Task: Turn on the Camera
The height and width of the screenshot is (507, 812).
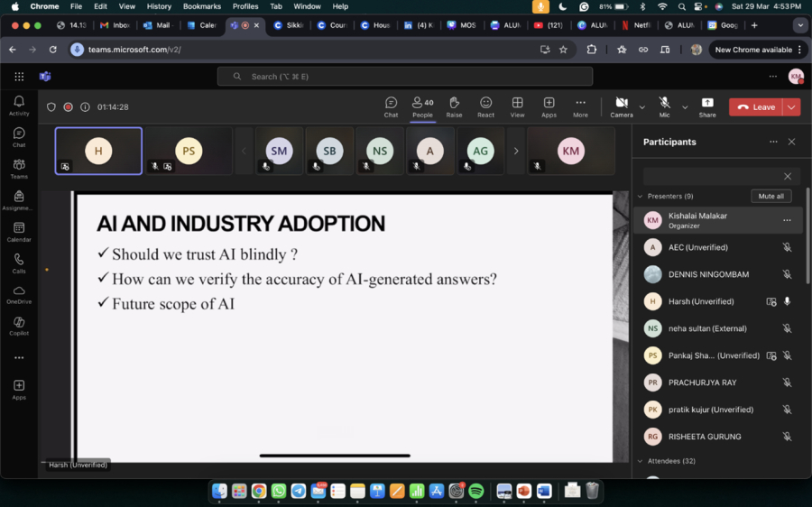Action: coord(622,107)
